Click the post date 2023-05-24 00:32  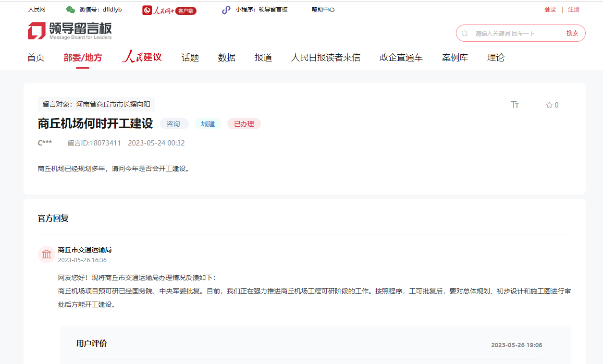(x=156, y=143)
